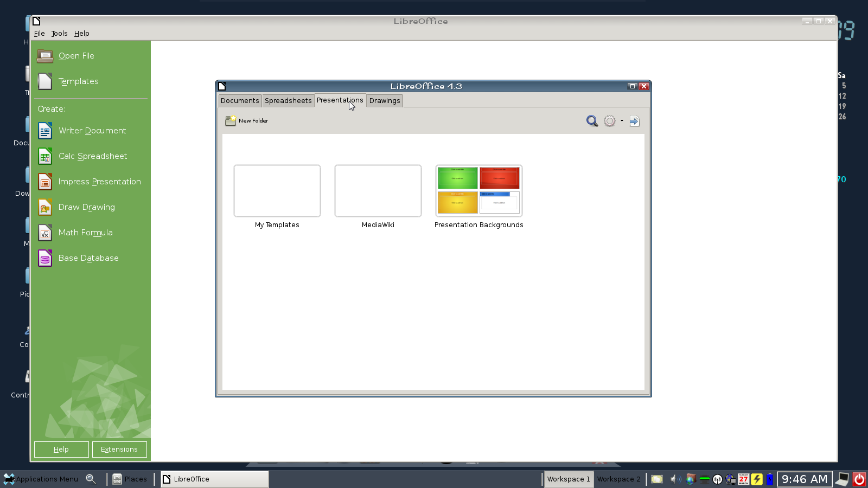Click the show desktop tray icon

click(x=657, y=479)
